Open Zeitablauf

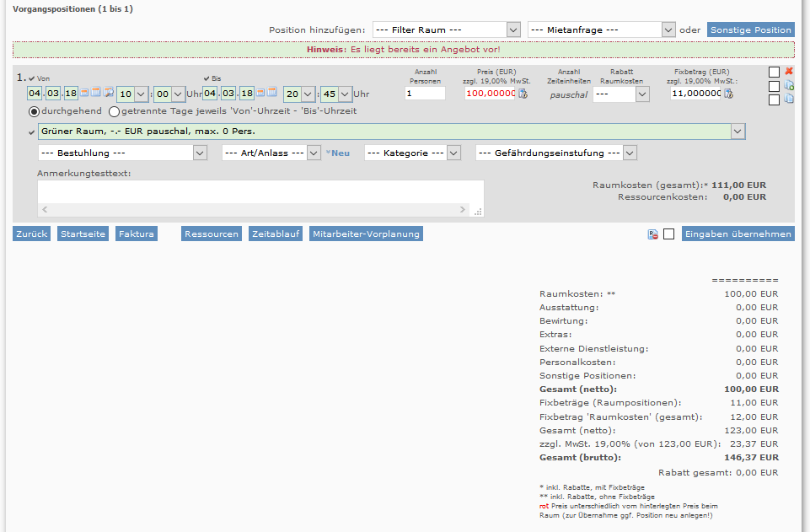276,234
